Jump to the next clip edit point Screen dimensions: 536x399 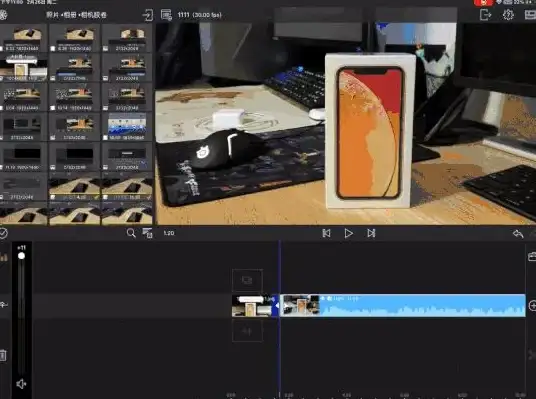pos(371,233)
